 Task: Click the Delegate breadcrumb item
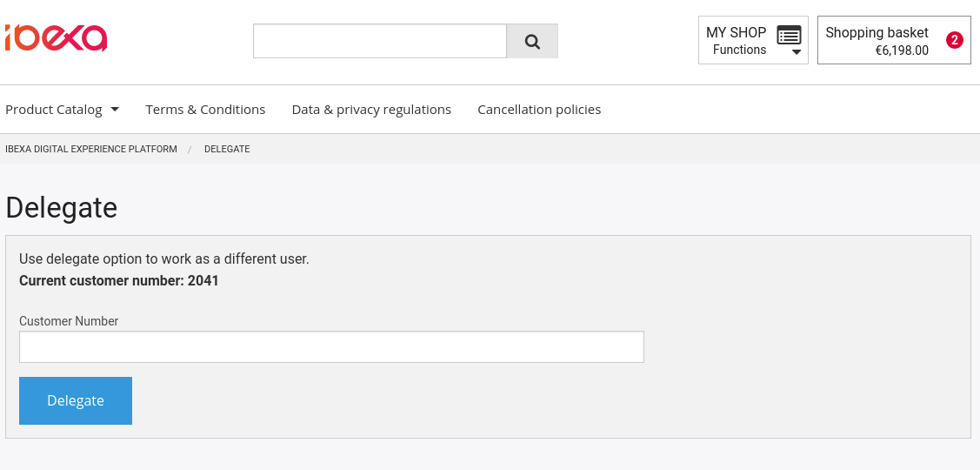pyautogui.click(x=227, y=149)
